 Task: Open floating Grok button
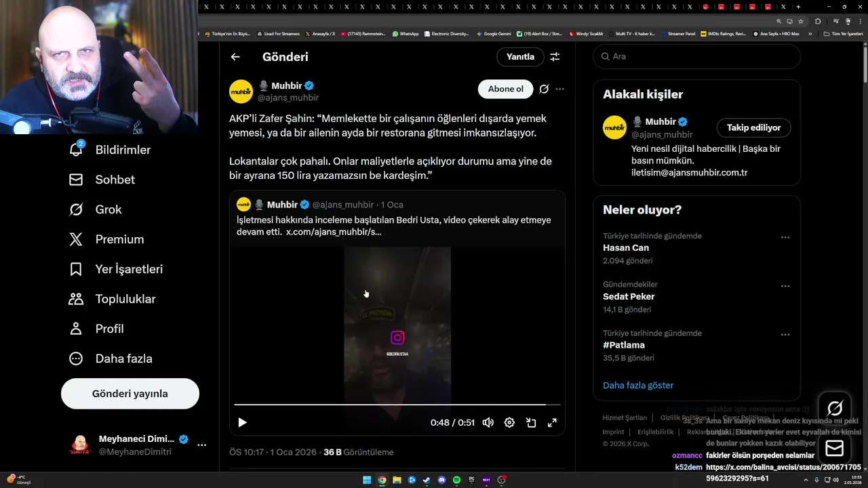pyautogui.click(x=835, y=408)
